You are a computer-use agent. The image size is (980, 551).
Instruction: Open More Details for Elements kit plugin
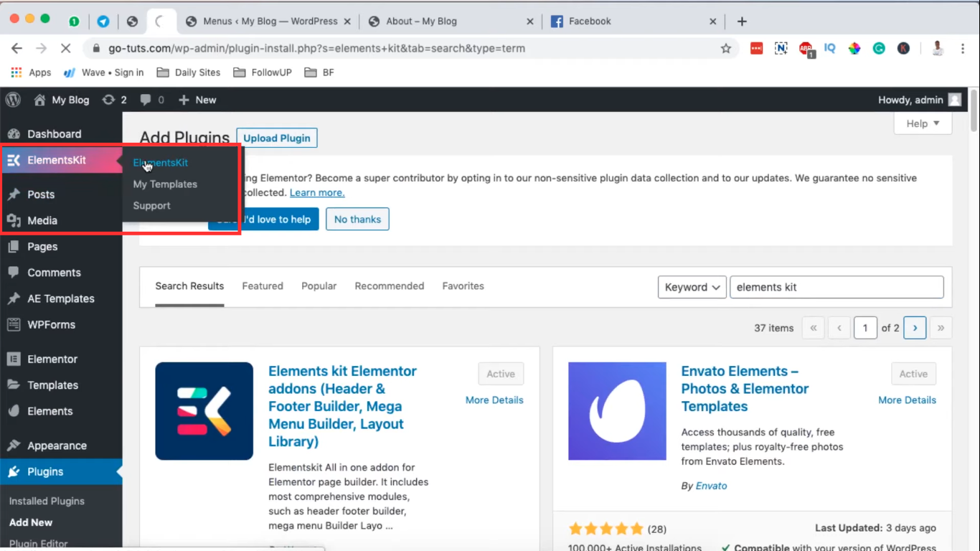(494, 400)
